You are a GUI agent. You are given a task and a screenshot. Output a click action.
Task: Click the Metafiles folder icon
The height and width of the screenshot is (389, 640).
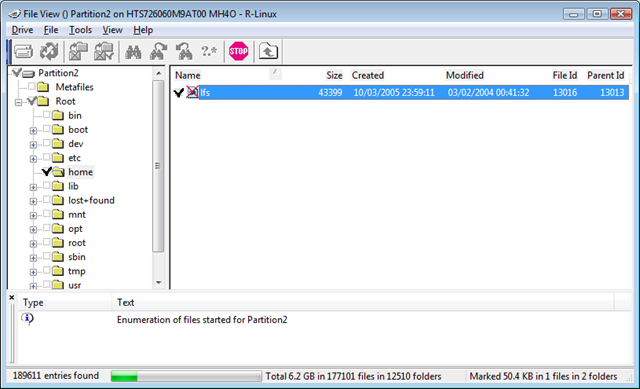coord(43,87)
